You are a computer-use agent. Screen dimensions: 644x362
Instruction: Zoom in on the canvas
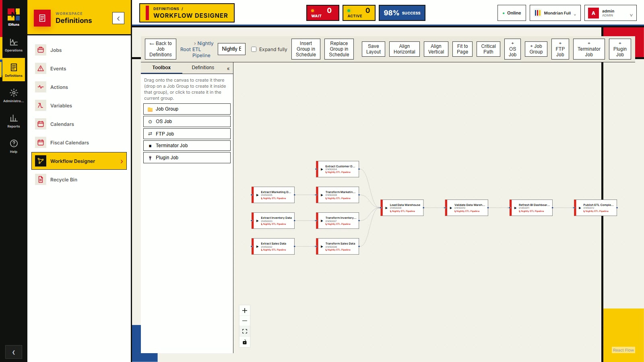[x=245, y=311]
